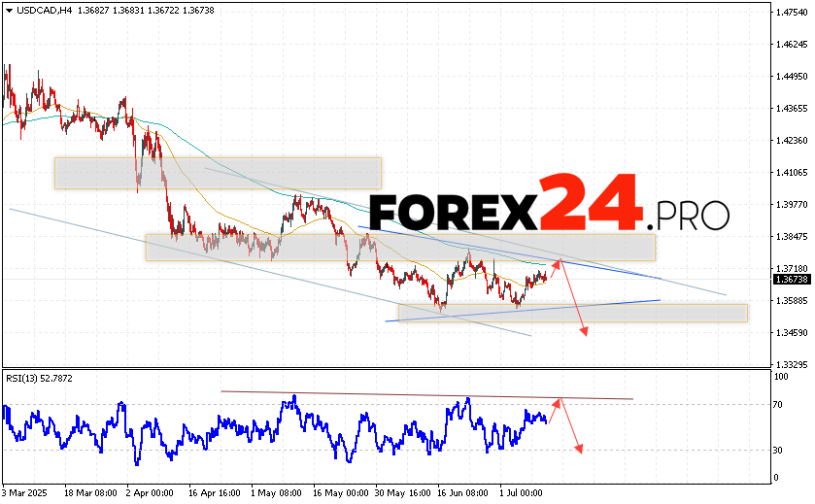Click the red downward arrowhead on the price chart

[584, 332]
